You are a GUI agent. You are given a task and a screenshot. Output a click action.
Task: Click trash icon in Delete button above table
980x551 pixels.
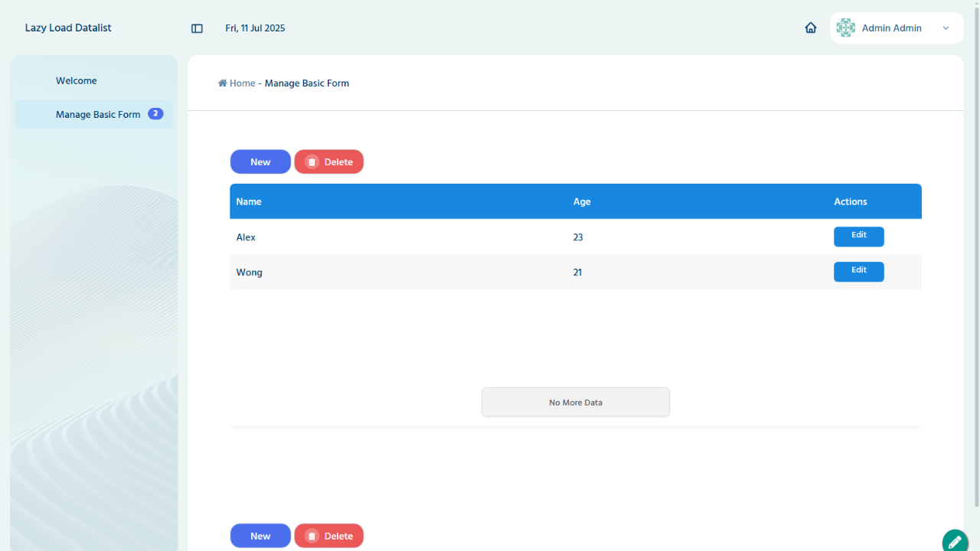tap(312, 162)
